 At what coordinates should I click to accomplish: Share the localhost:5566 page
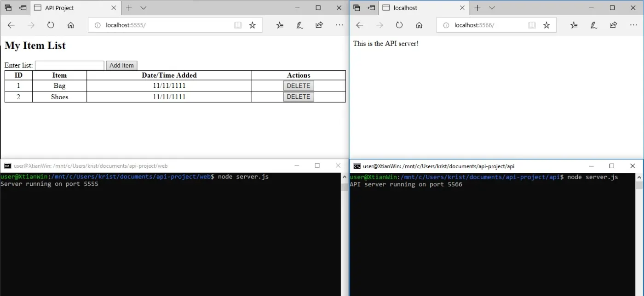point(613,25)
